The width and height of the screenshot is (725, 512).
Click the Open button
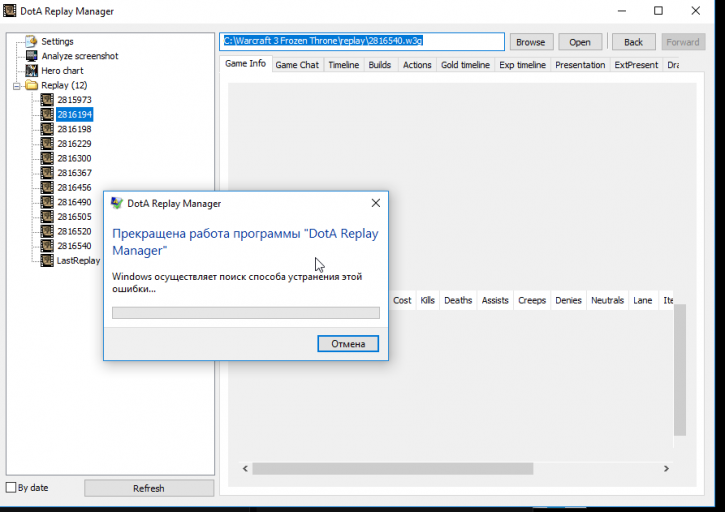coord(580,42)
